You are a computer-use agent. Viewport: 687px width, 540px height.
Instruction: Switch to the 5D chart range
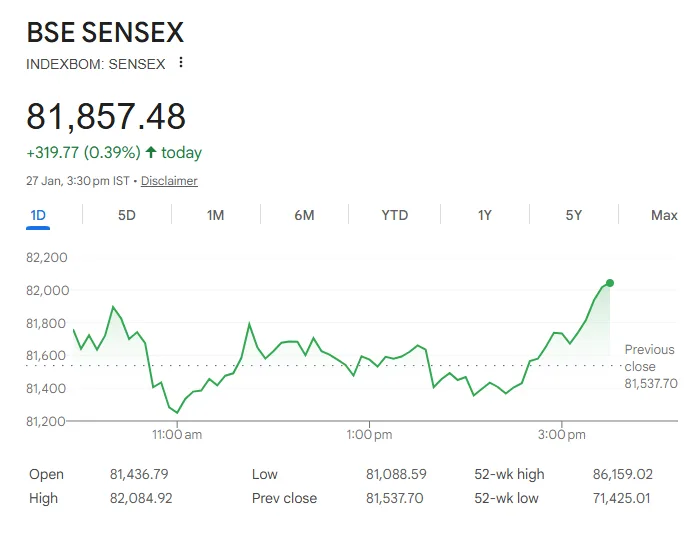[x=127, y=215]
